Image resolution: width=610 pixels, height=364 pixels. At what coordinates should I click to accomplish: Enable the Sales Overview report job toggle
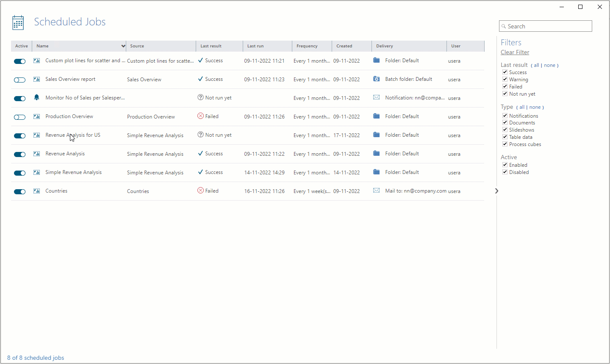tap(19, 80)
